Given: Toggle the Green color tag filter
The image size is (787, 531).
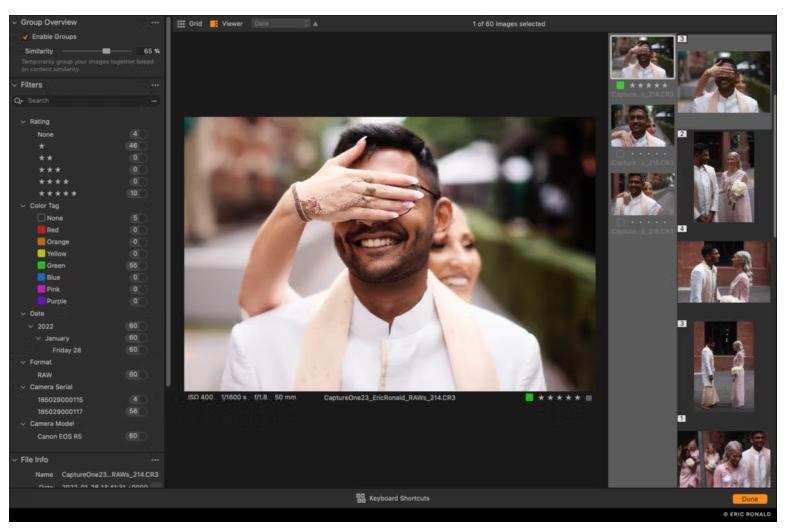Looking at the screenshot, I should 51,265.
